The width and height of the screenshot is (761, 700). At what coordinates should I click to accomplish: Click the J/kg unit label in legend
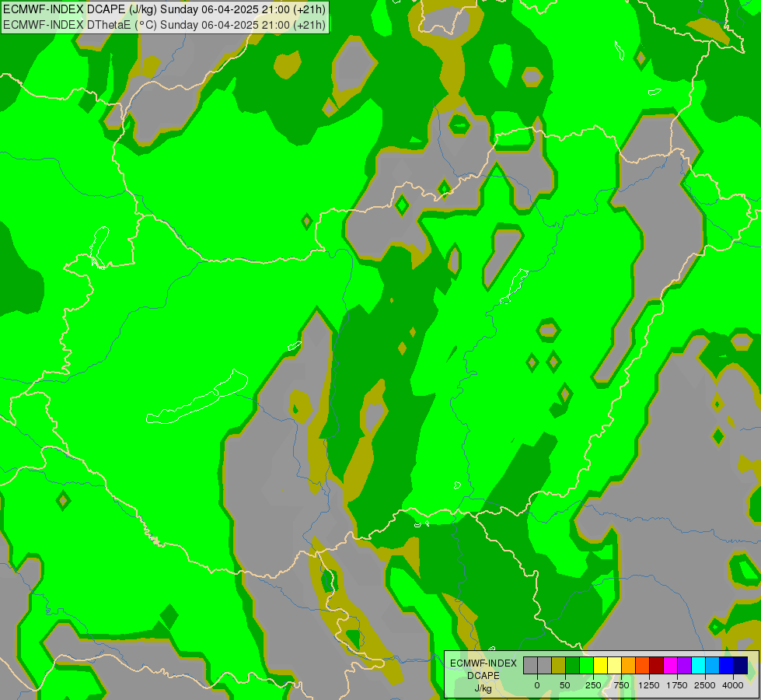tap(483, 688)
